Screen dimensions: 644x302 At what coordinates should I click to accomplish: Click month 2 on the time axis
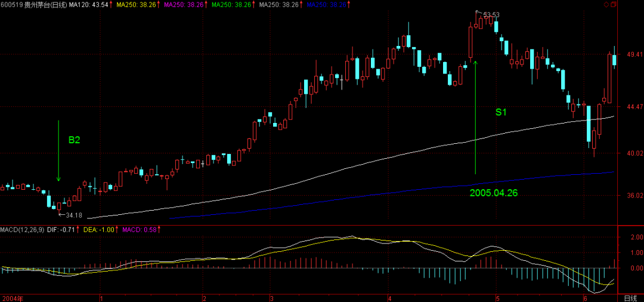pyautogui.click(x=204, y=298)
